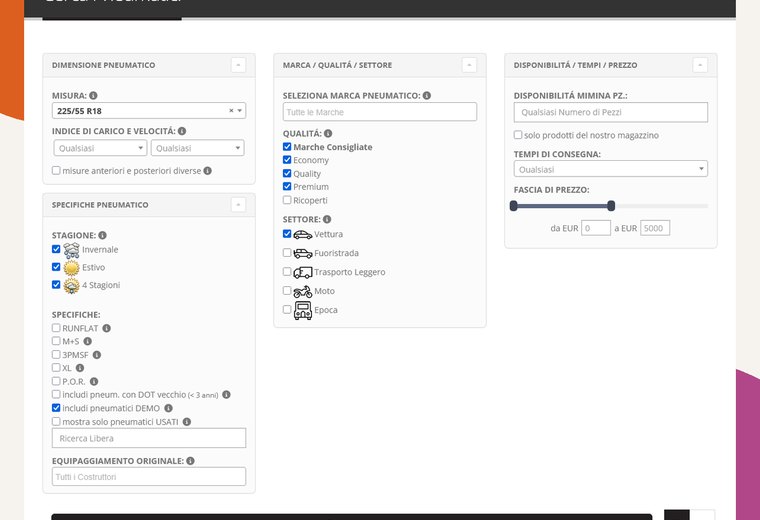This screenshot has height=520, width=760.
Task: Tick the 3PMSF checkbox
Action: click(56, 354)
